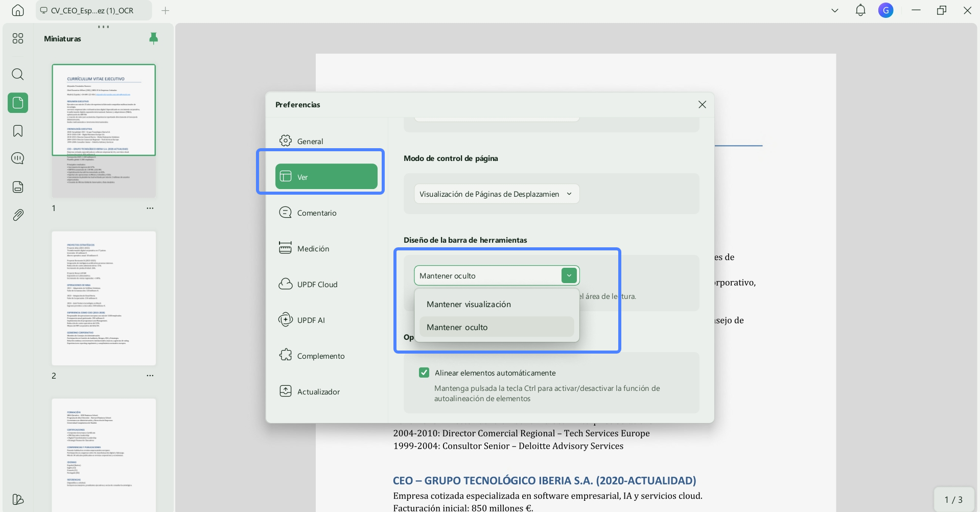The image size is (980, 512).
Task: Click the page indicator 1 / 3
Action: pos(953,499)
